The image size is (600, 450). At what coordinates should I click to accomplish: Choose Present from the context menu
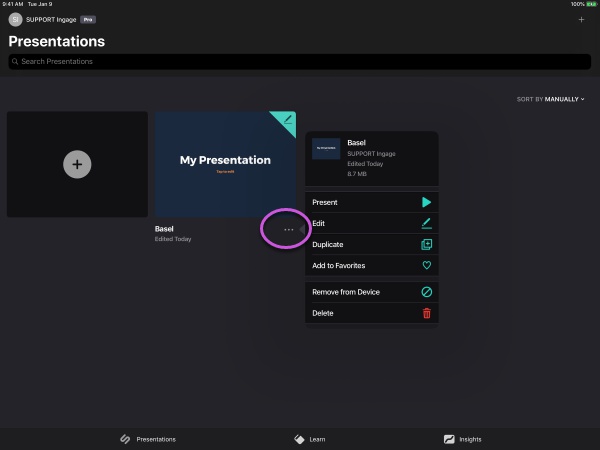(372, 202)
